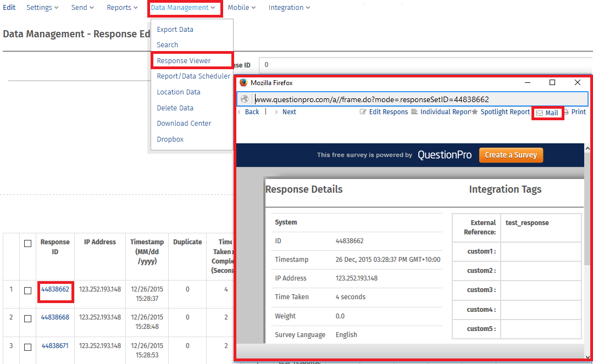Click the Create a Survey button
Screen dimensions: 593x364
pos(511,155)
